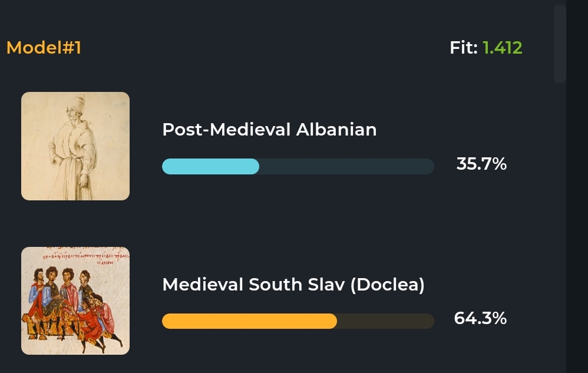
Task: Click the hat of the sketched Albanian figure
Action: coord(80,103)
